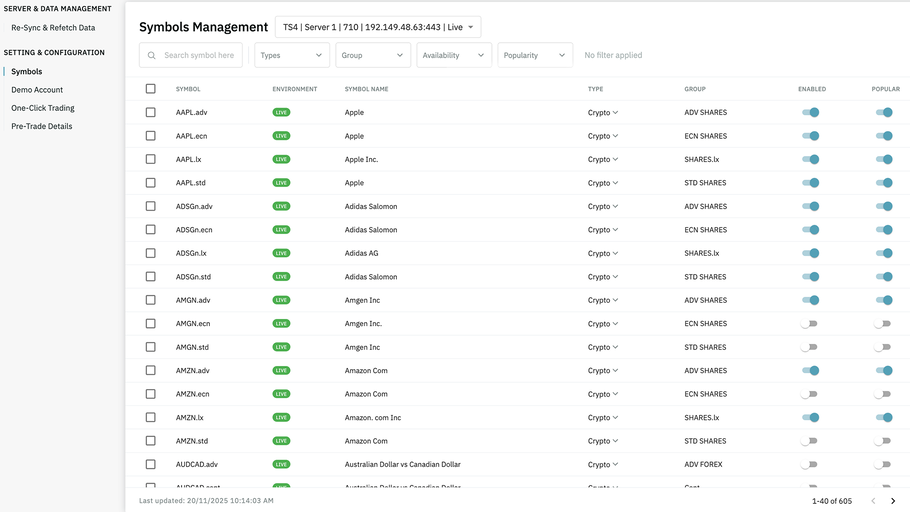The image size is (910, 512).
Task: Click the Adidas AG symbol name
Action: (361, 253)
